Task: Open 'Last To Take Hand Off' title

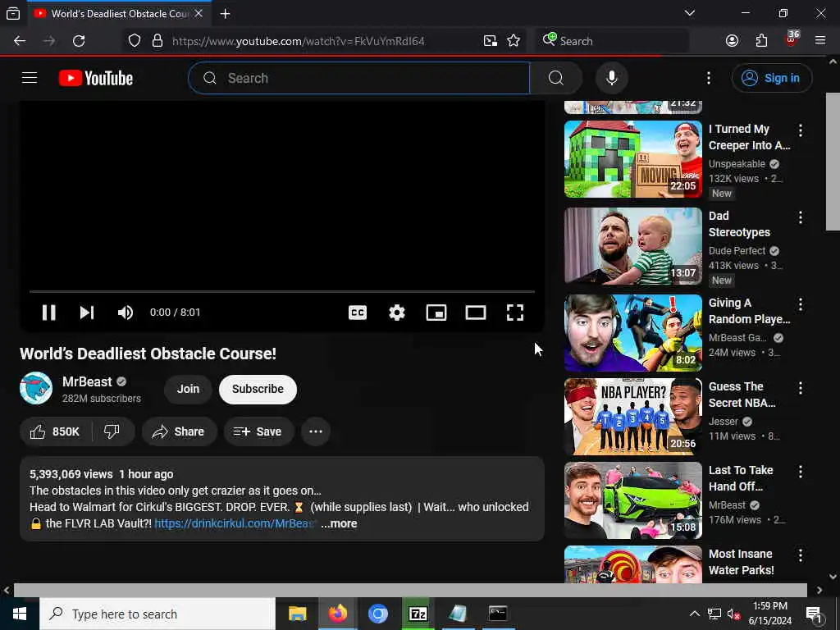Action: [x=741, y=478]
